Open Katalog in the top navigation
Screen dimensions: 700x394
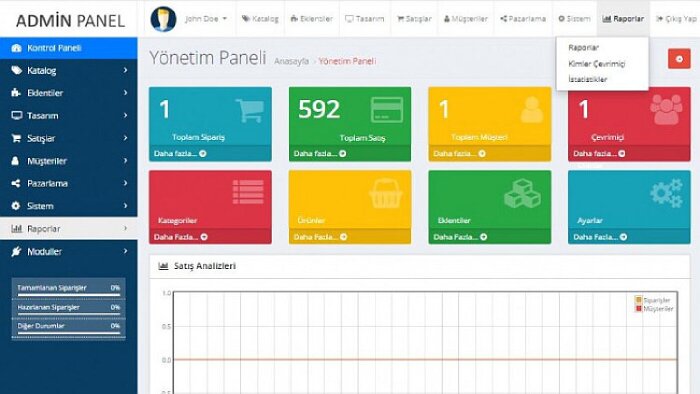coord(260,19)
